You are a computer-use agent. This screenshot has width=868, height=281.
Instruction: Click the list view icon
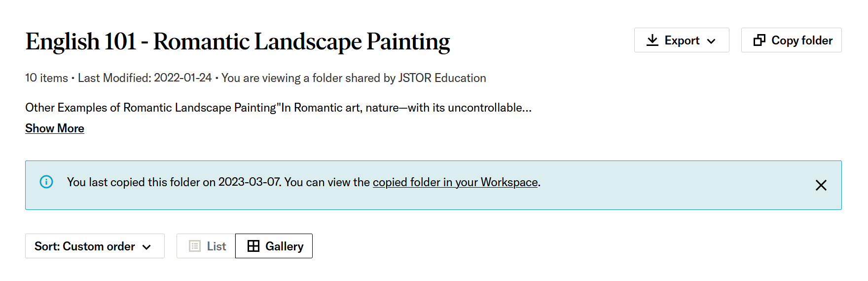[x=195, y=246]
